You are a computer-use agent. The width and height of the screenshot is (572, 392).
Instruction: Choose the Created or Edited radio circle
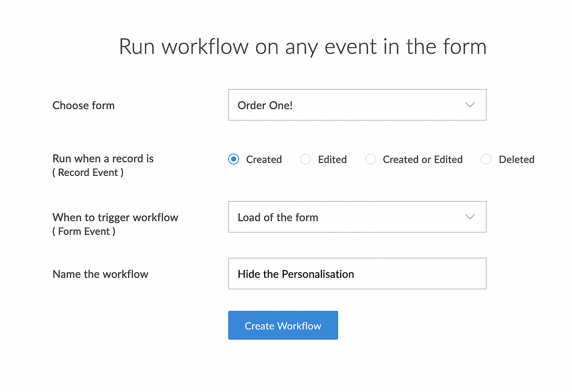370,159
